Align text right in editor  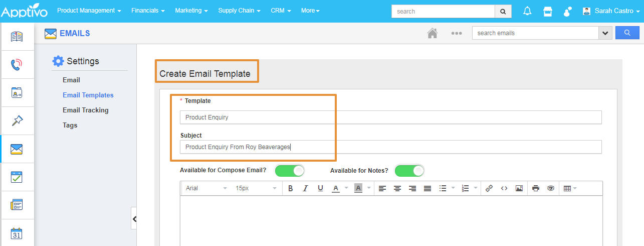[x=412, y=188]
